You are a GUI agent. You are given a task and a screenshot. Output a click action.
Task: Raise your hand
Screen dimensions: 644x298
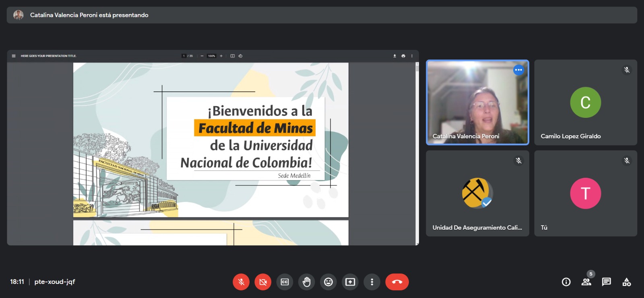pyautogui.click(x=307, y=282)
